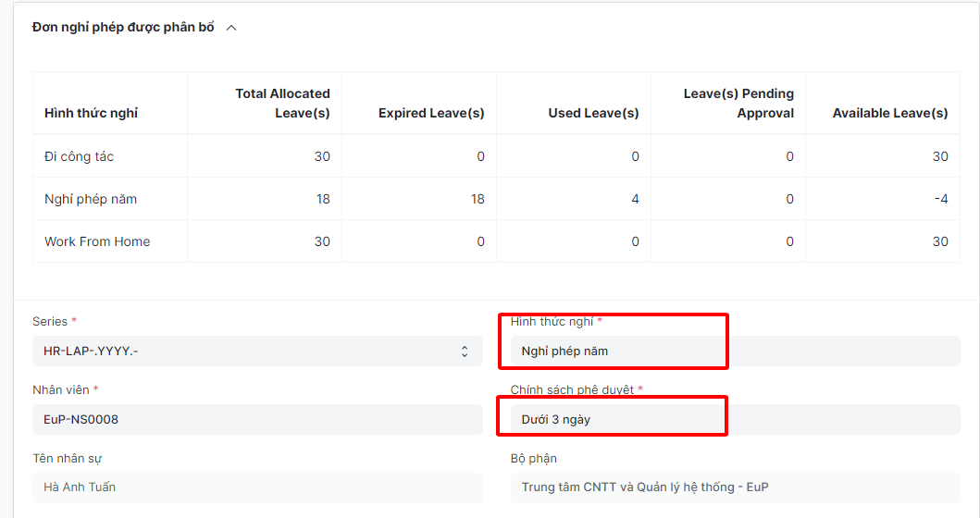Viewport: 980px width, 518px height.
Task: Click the Expired Leave(s) column header
Action: 431,113
